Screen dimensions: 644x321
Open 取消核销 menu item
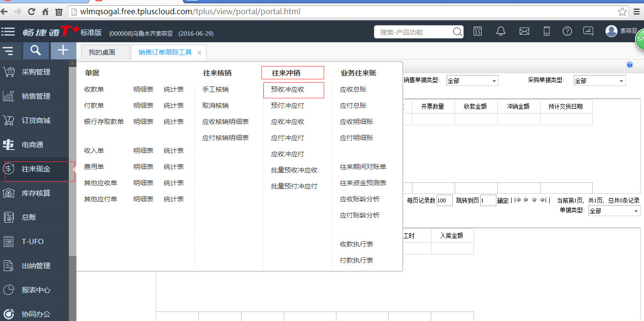(215, 105)
